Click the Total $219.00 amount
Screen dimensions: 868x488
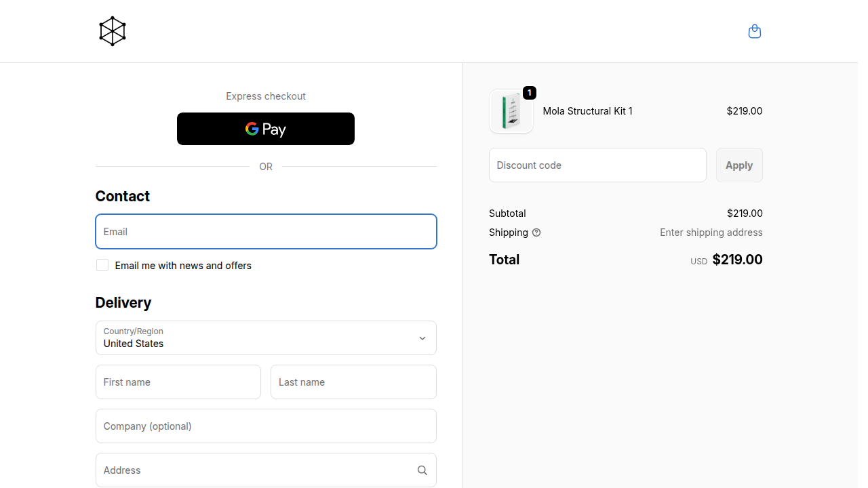[738, 260]
